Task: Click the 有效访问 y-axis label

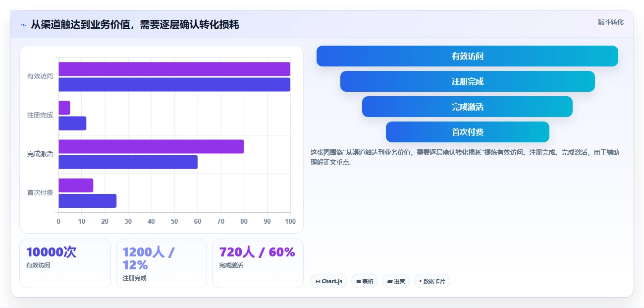Action: point(40,76)
